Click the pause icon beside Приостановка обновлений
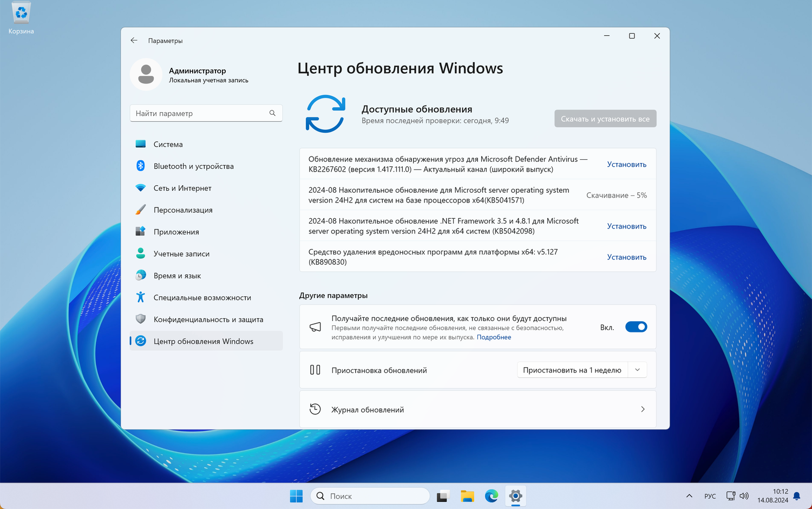Image resolution: width=812 pixels, height=509 pixels. [315, 370]
